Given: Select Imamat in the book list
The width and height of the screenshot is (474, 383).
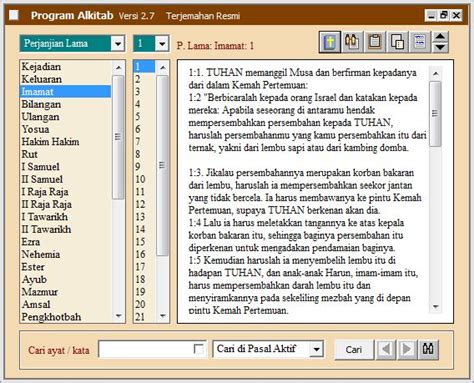Looking at the screenshot, I should coord(65,91).
